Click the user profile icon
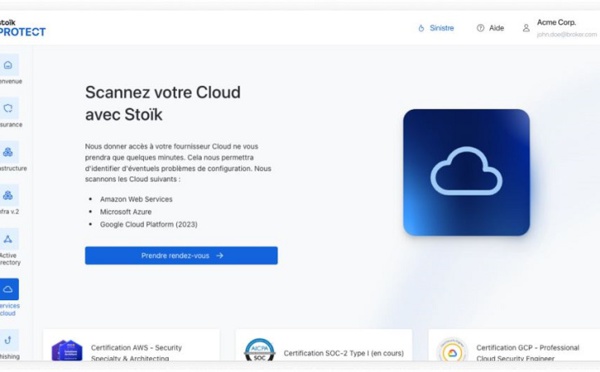This screenshot has width=600, height=372. click(x=526, y=28)
